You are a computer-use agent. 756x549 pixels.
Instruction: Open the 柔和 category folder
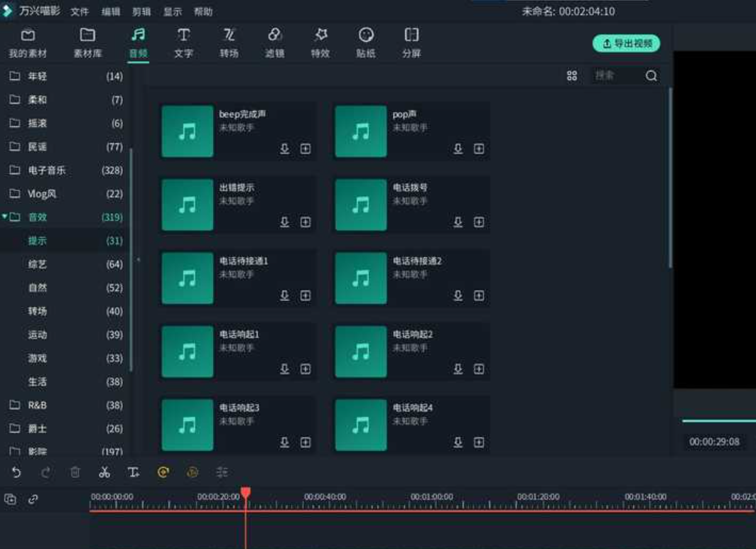66,99
